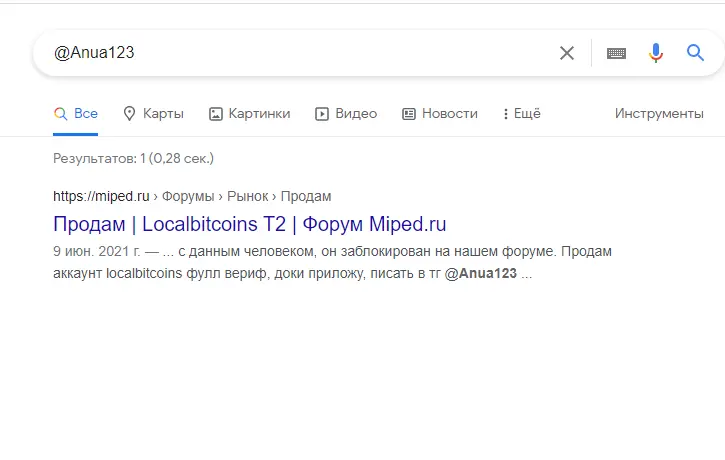The image size is (725, 460).
Task: Click the play icon for Видео
Action: 322,114
